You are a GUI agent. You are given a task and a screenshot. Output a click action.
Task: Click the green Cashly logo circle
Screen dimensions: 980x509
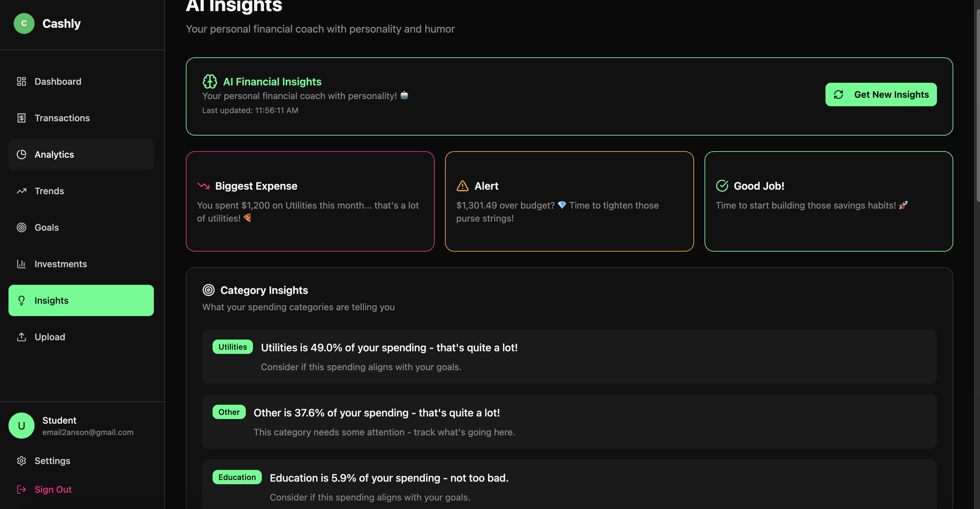24,23
